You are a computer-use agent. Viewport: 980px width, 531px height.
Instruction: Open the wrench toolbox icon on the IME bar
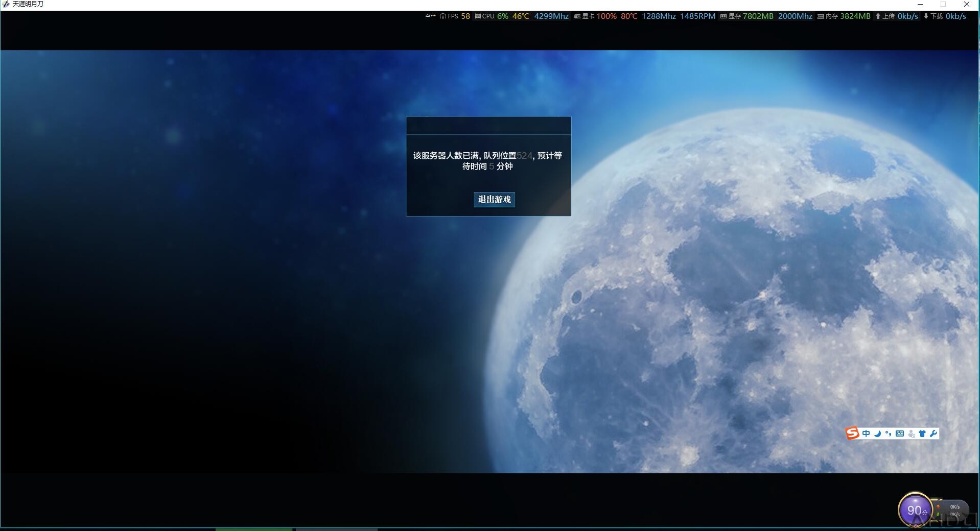[x=934, y=433]
